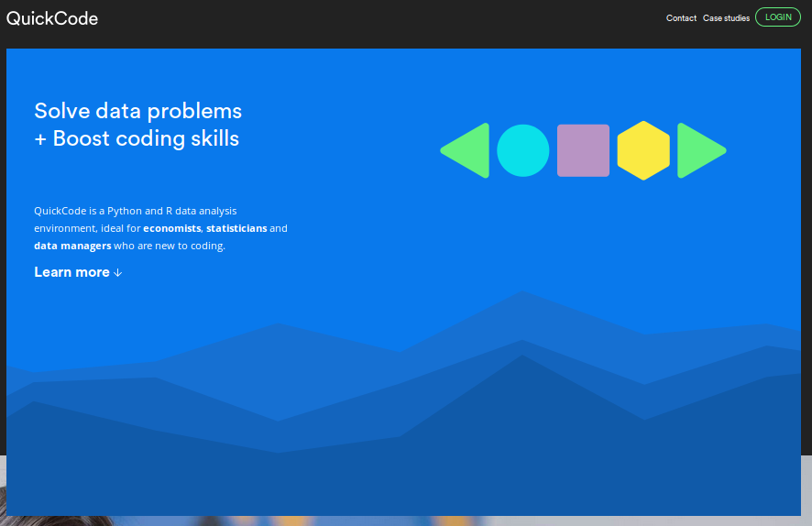Go to Case studies
The image size is (812, 526).
(x=726, y=18)
